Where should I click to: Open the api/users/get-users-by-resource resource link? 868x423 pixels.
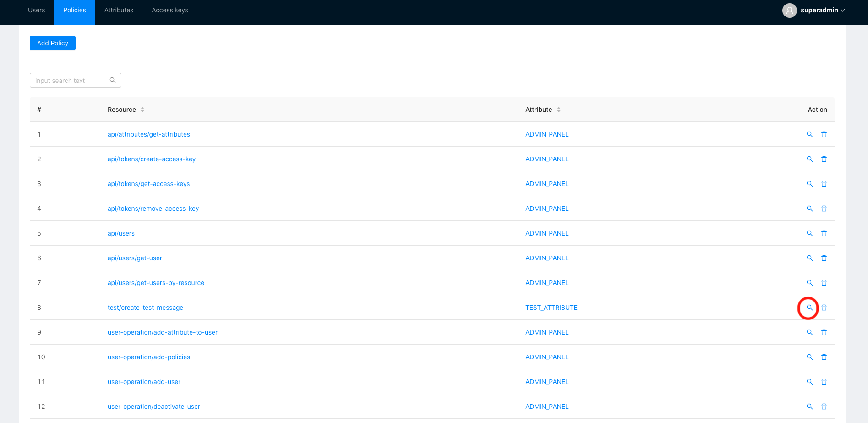click(x=156, y=283)
